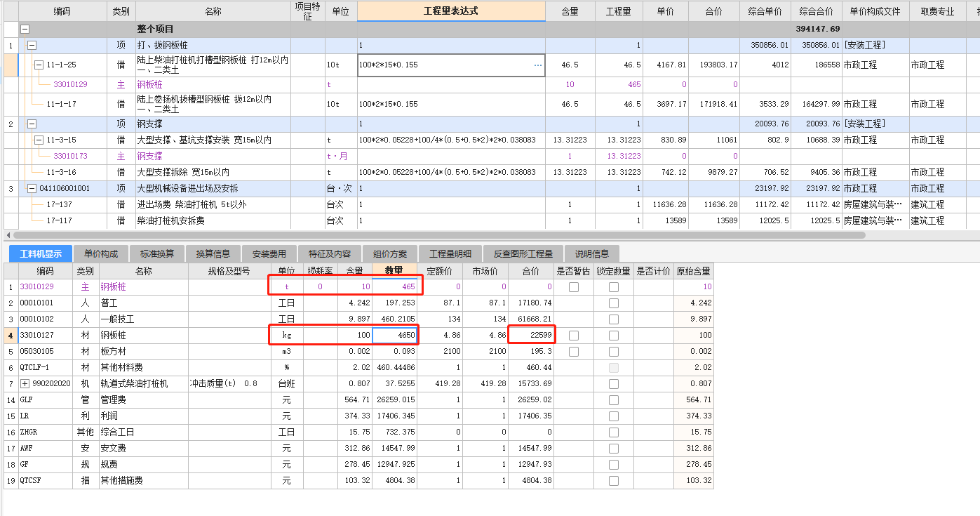Open the 单价构成 tab
The width and height of the screenshot is (980, 516).
tap(101, 253)
